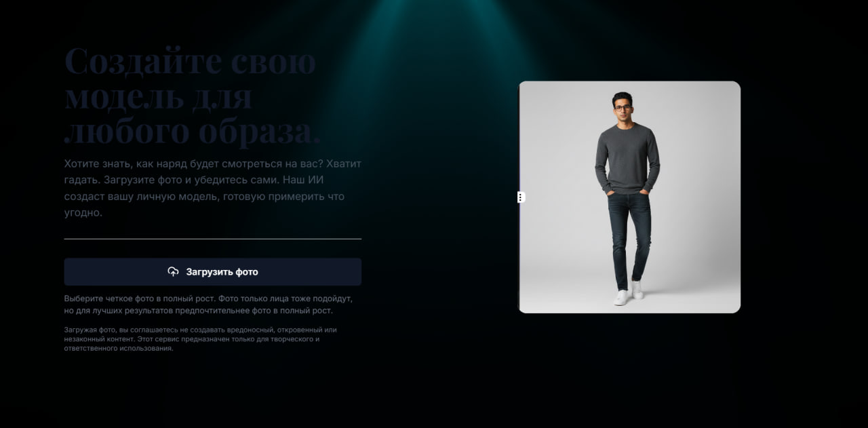Image resolution: width=868 pixels, height=428 pixels.
Task: Click the paragraph starting "Хотите знать"
Action: point(213,188)
